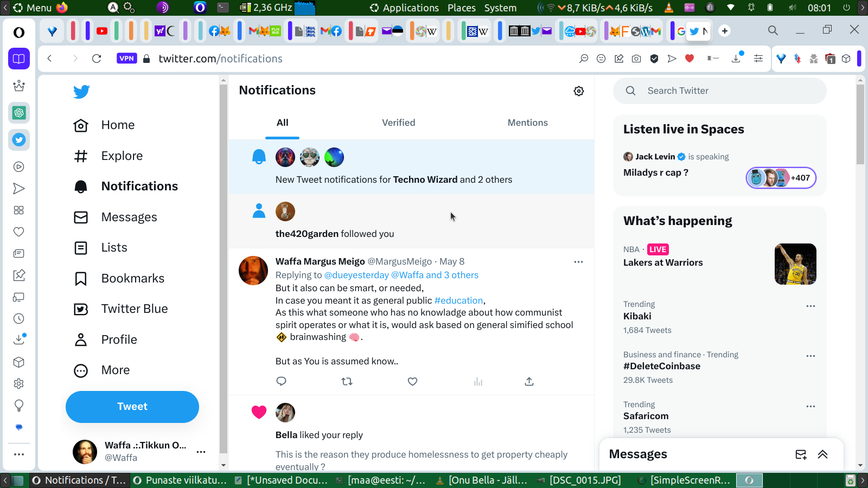Go to Lists in Twitter navigation

click(x=100, y=248)
